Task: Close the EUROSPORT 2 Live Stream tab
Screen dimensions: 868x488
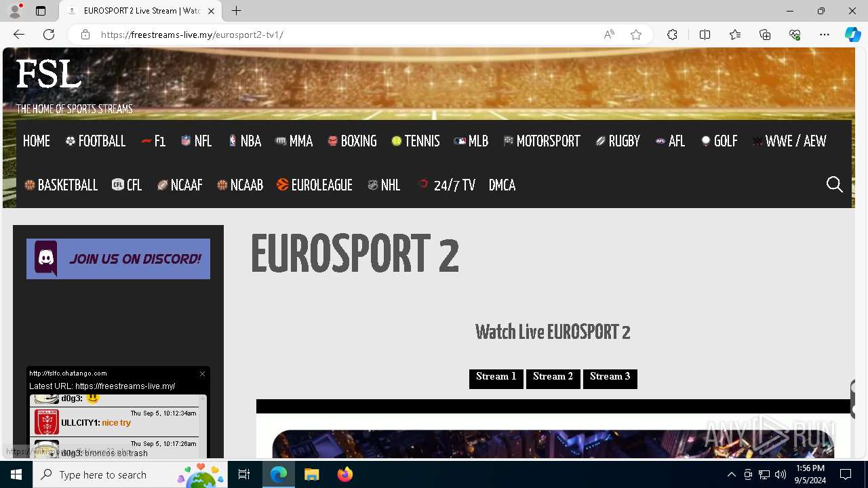Action: coord(211,11)
